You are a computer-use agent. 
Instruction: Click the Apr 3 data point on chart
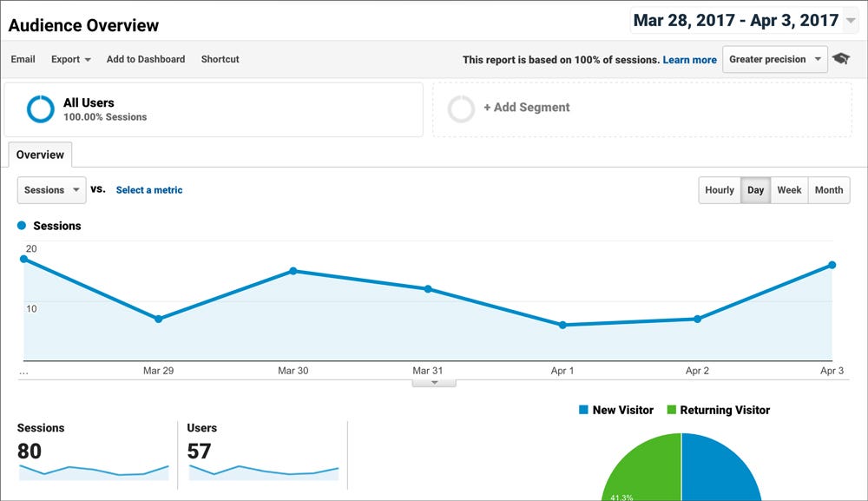pyautogui.click(x=832, y=265)
